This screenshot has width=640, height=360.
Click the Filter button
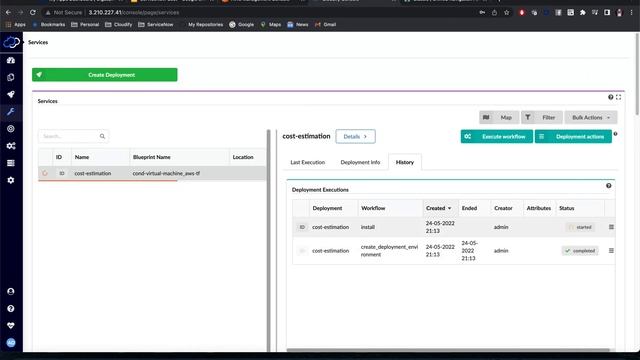(542, 118)
